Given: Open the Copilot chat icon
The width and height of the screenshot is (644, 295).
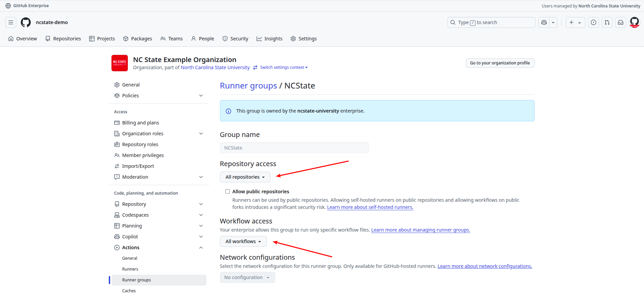Looking at the screenshot, I should click(544, 22).
